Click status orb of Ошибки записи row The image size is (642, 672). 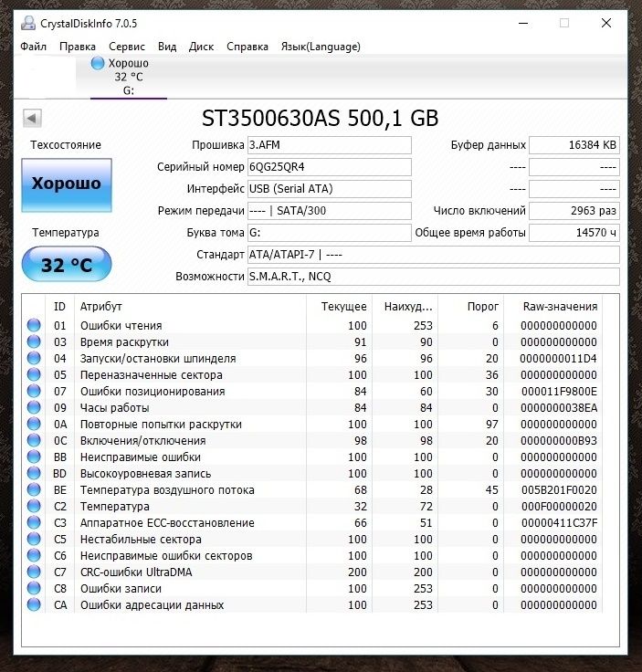[x=34, y=588]
